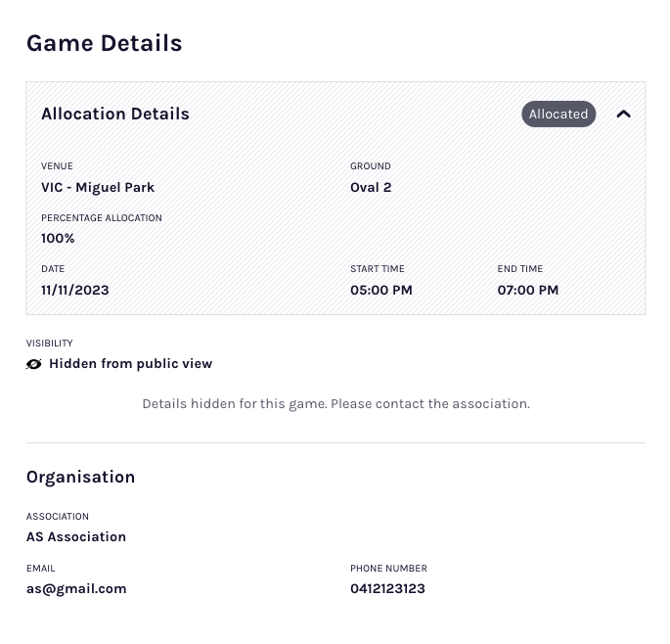The image size is (670, 644).
Task: Click the 'Details hidden for this game' message
Action: click(335, 403)
